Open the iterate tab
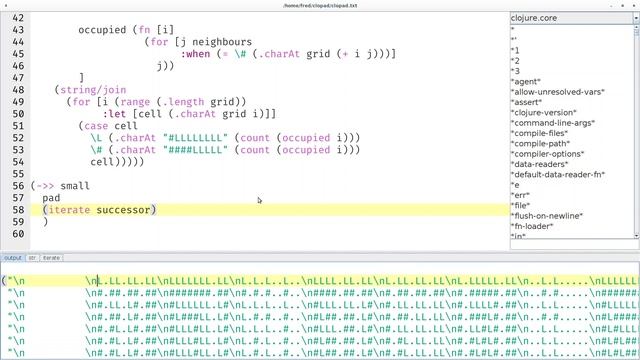This screenshot has height=360, width=640. 51,258
